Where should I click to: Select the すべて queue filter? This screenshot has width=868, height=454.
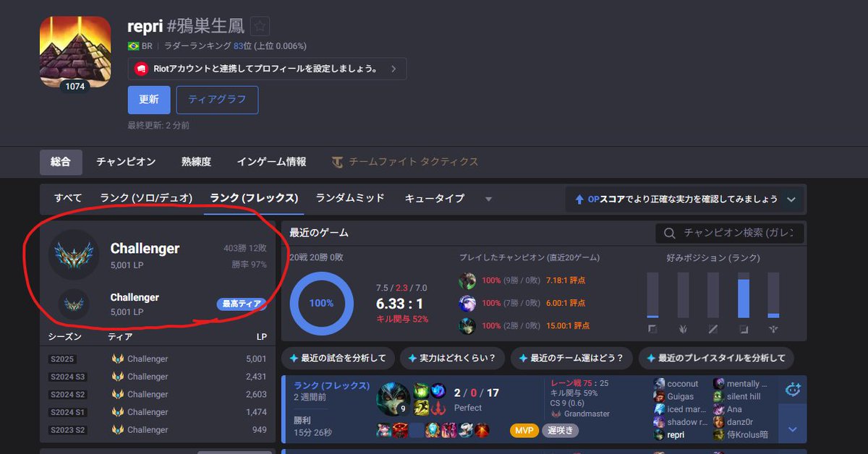(68, 198)
